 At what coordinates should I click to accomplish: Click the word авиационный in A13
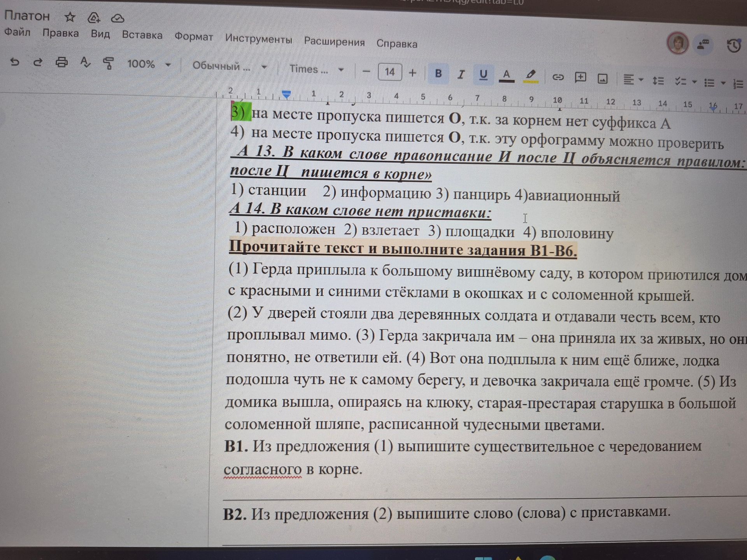pos(574,196)
